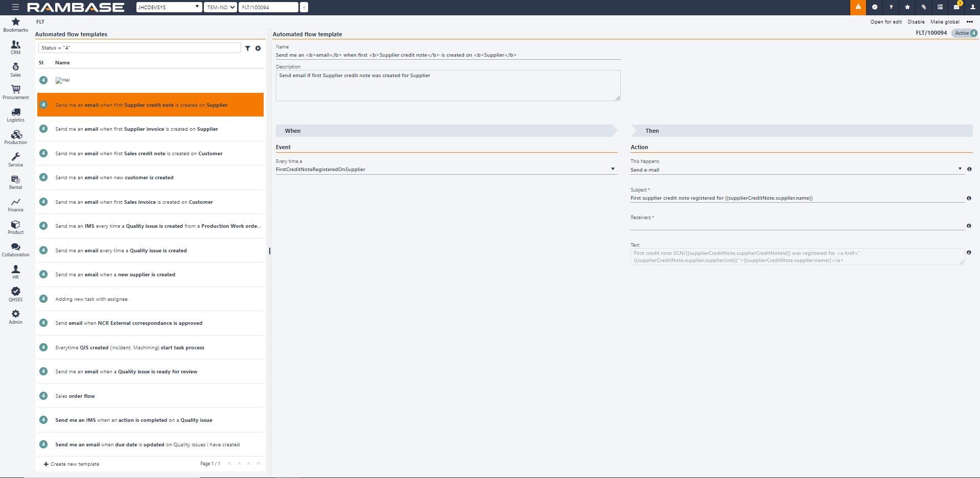Click the paperclip attachments icon

click(923, 7)
